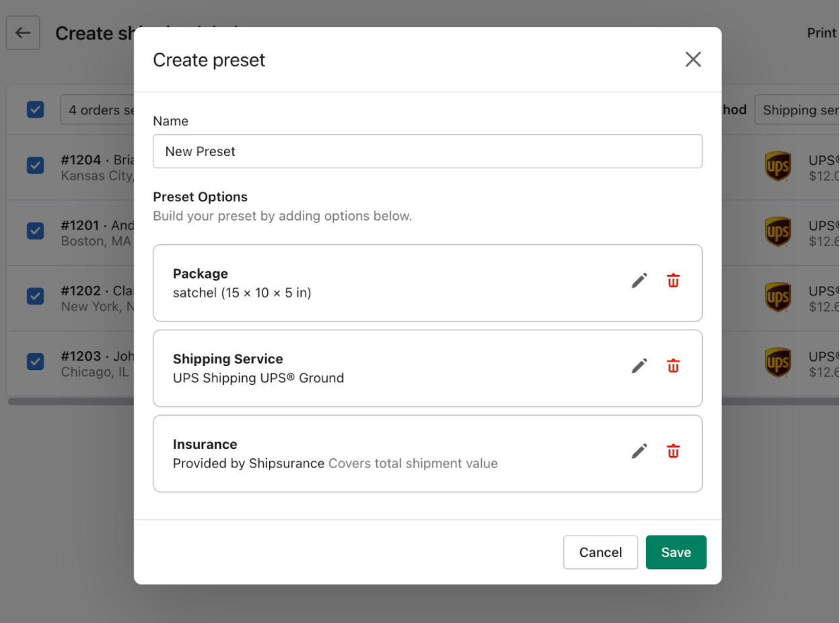Edit the Shipping Service option
The image size is (840, 623).
639,366
